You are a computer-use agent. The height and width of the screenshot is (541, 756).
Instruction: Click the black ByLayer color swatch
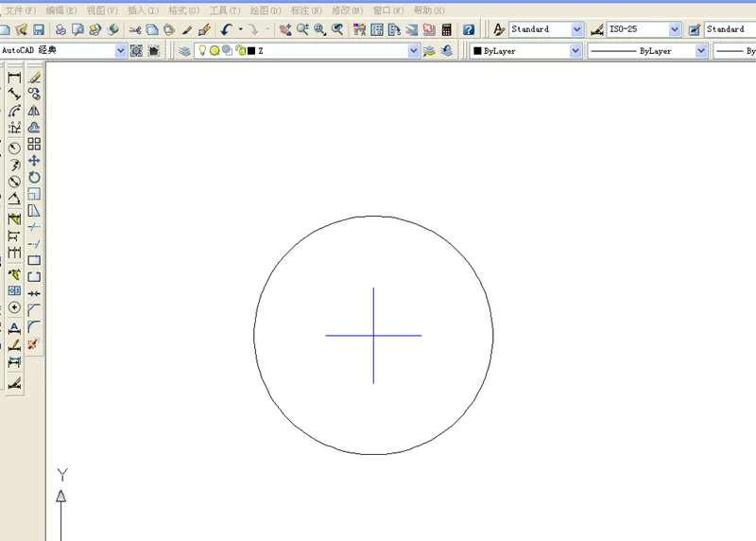pyautogui.click(x=477, y=51)
